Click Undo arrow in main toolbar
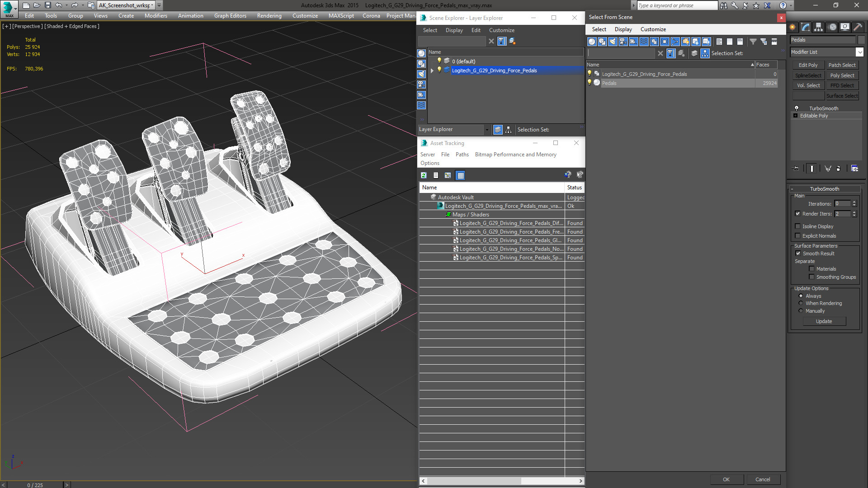 pyautogui.click(x=59, y=5)
